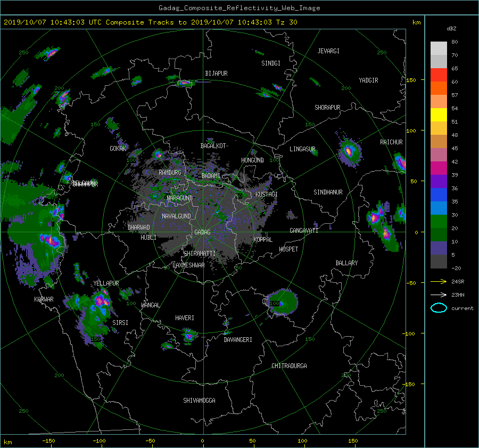Click the HAVERI city label
479x448 pixels.
pyautogui.click(x=185, y=318)
